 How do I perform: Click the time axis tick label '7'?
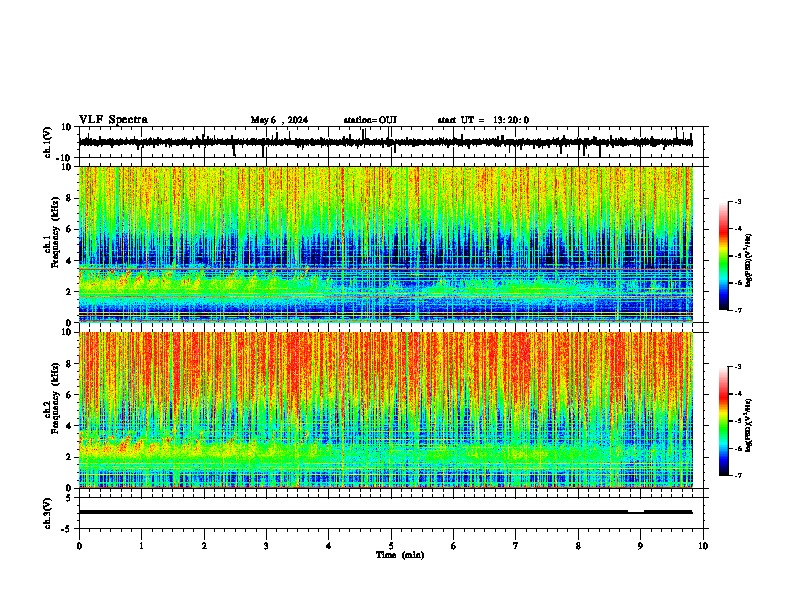[516, 546]
